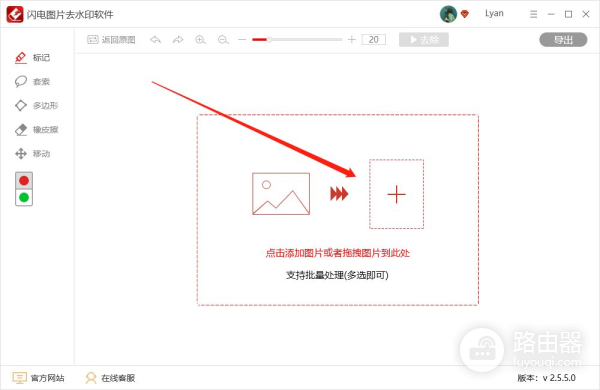
Task: Click the 导出 export button
Action: point(563,40)
